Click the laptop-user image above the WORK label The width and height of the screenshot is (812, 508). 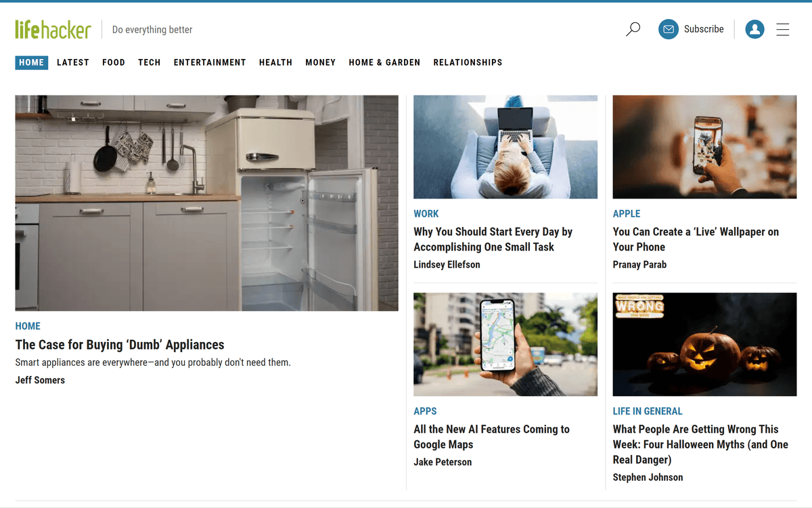[505, 147]
